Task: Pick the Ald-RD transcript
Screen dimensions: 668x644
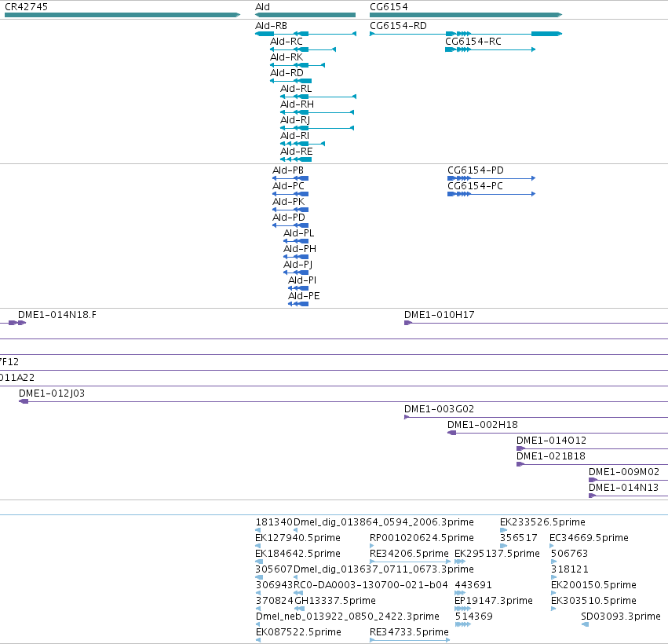Action: [290, 81]
